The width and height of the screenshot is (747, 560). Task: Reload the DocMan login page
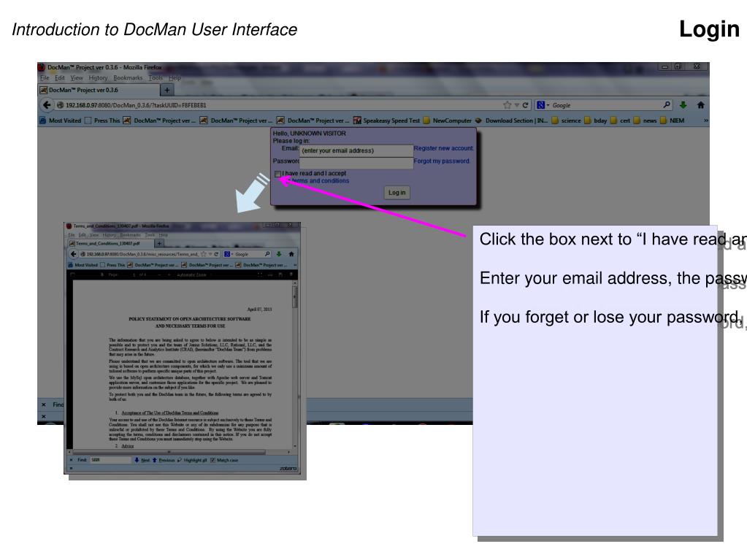[525, 105]
